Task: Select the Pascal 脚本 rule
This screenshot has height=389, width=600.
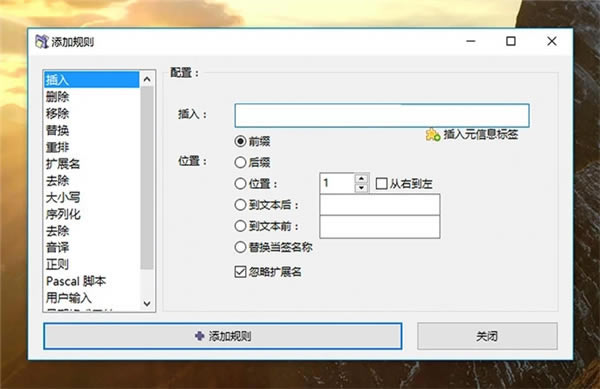Action: click(x=91, y=282)
